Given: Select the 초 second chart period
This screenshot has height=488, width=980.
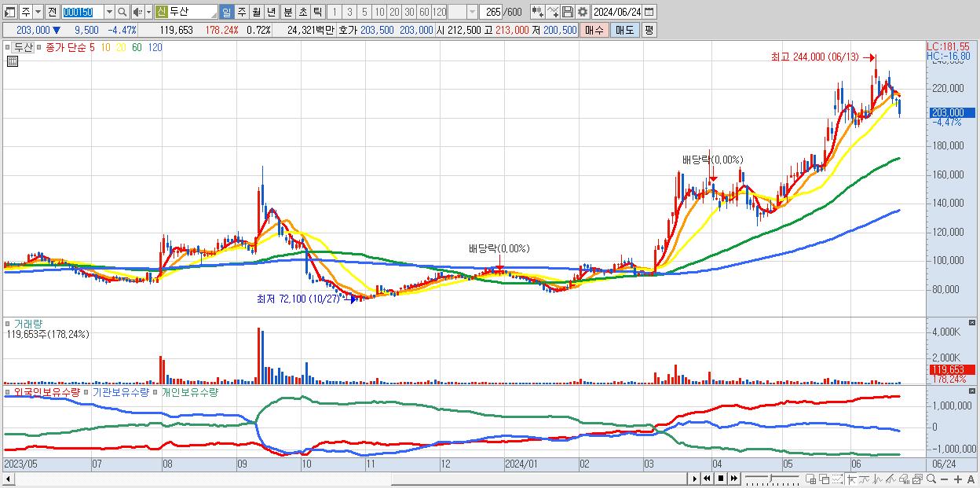Looking at the screenshot, I should 302,12.
